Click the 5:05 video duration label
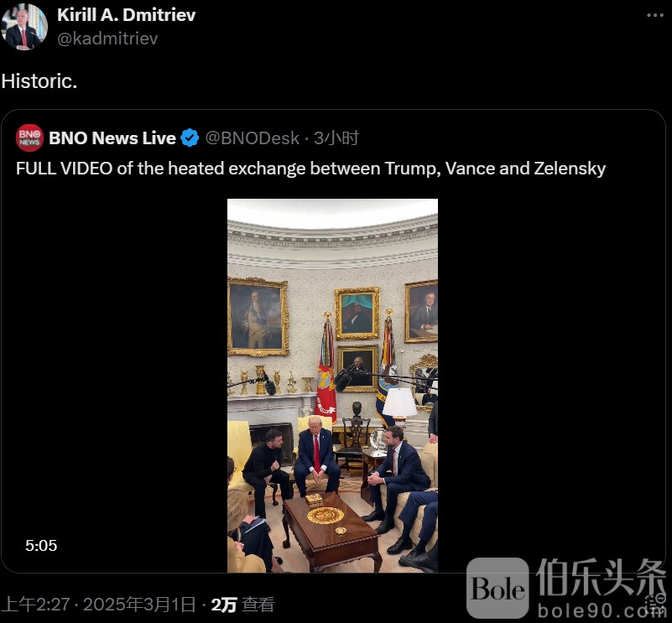The width and height of the screenshot is (672, 623). click(x=41, y=546)
